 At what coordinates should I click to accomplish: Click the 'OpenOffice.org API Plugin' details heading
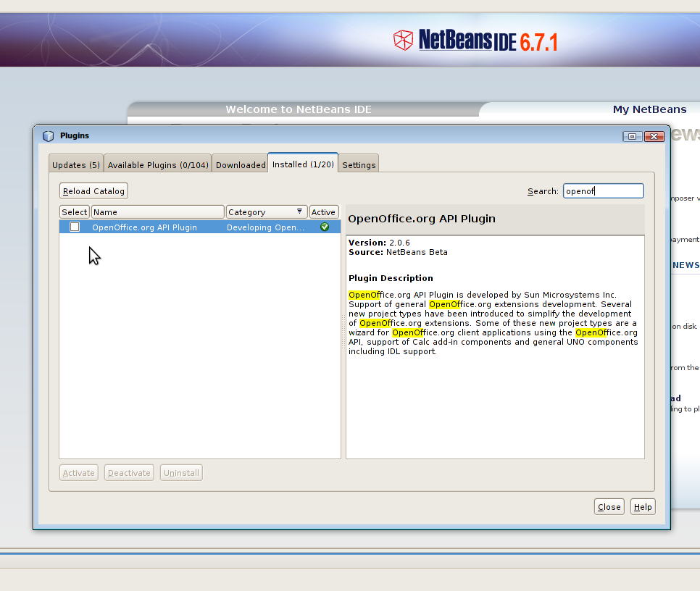coord(422,219)
